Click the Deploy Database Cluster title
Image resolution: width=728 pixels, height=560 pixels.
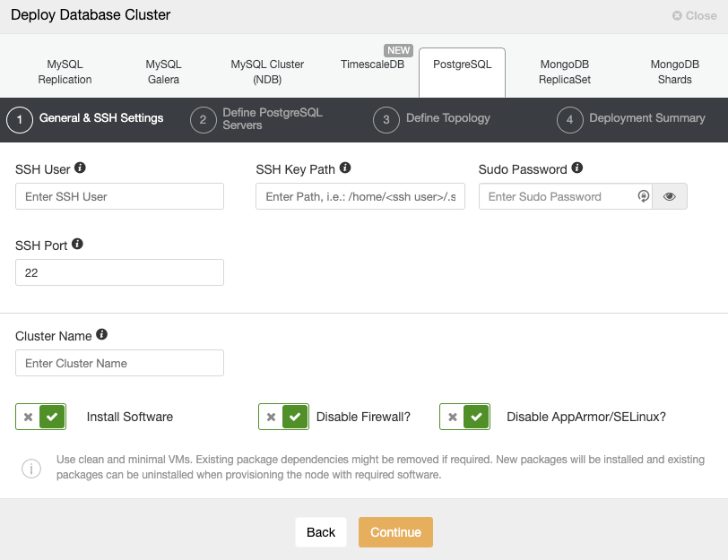[91, 15]
